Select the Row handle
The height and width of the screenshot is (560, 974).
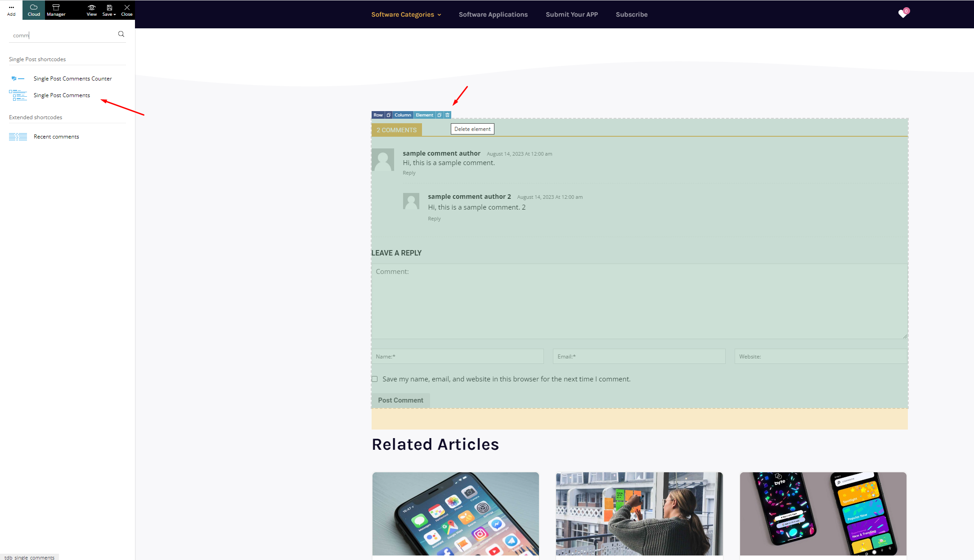[378, 115]
